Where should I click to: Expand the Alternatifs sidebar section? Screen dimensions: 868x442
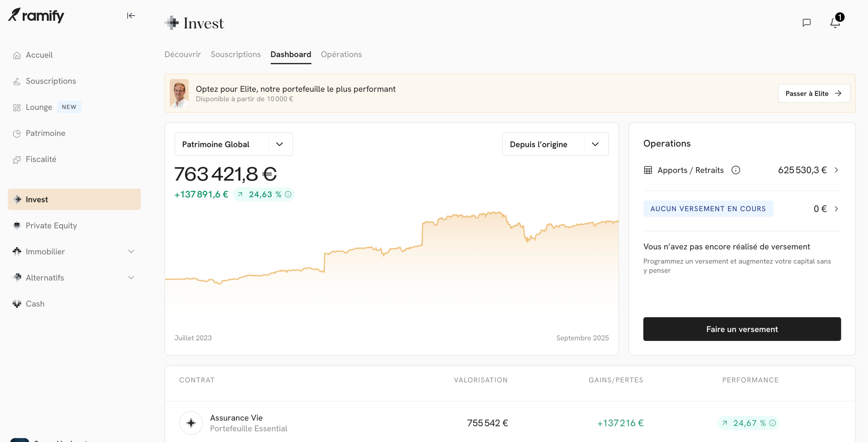(131, 277)
